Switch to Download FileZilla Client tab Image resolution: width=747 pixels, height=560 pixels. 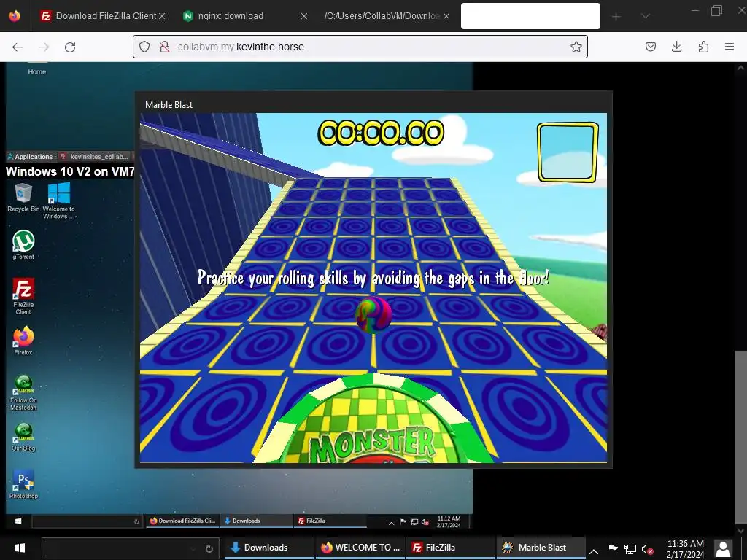pos(102,16)
